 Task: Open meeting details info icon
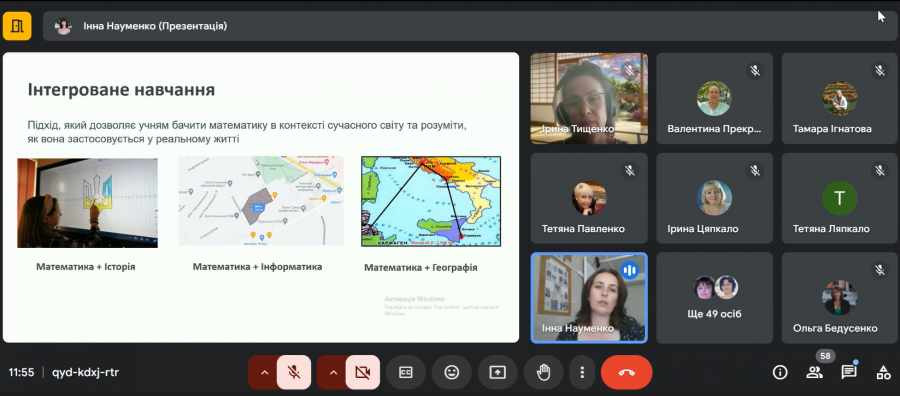coord(780,372)
